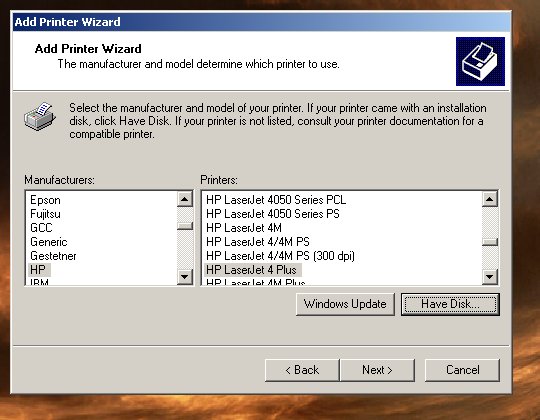Go to the next wizard step
The width and height of the screenshot is (540, 420).
click(377, 370)
